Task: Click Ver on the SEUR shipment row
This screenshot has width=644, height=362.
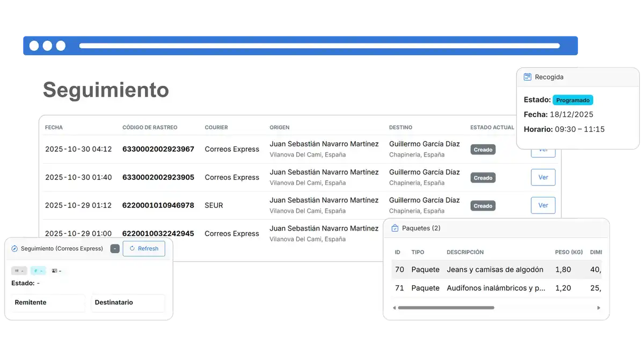Action: click(543, 205)
